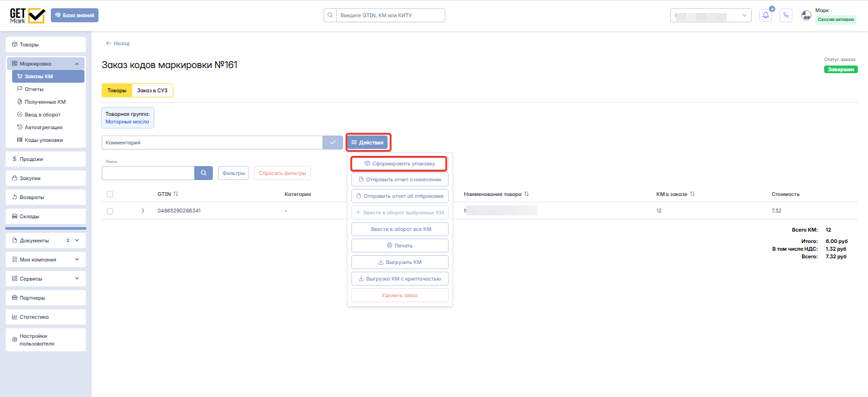Open notifications bell icon
Viewport: 868px width, 397px height.
[x=766, y=15]
